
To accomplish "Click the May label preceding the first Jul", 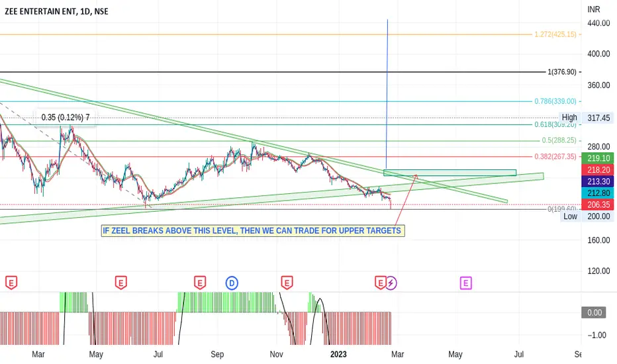I will (x=96, y=355).
